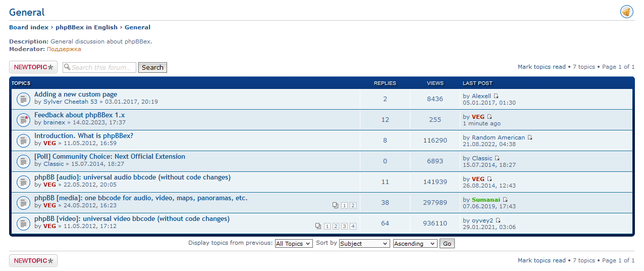Click unread topic icon for Feedback about phpBBex 1.x
The image size is (644, 271).
point(23,120)
